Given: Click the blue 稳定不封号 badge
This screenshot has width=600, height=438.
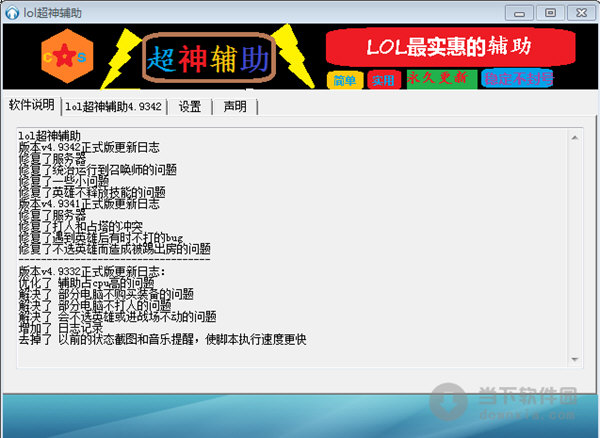Looking at the screenshot, I should pyautogui.click(x=517, y=79).
